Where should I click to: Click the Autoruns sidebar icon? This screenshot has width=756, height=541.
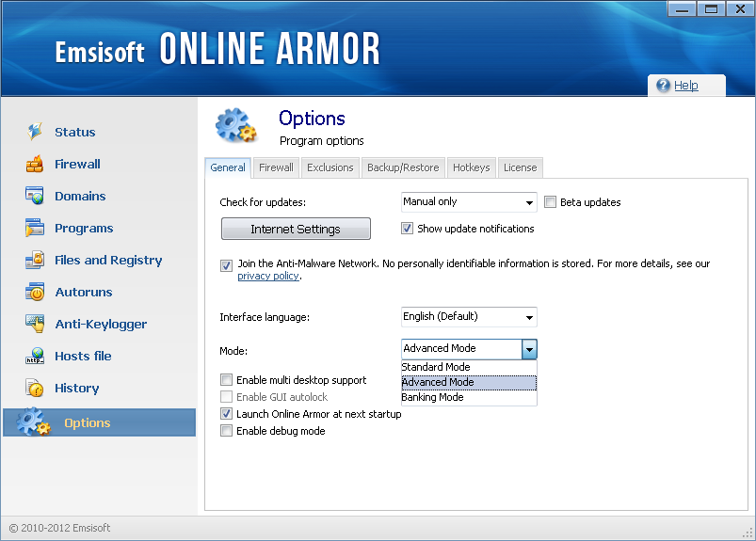pyautogui.click(x=35, y=292)
